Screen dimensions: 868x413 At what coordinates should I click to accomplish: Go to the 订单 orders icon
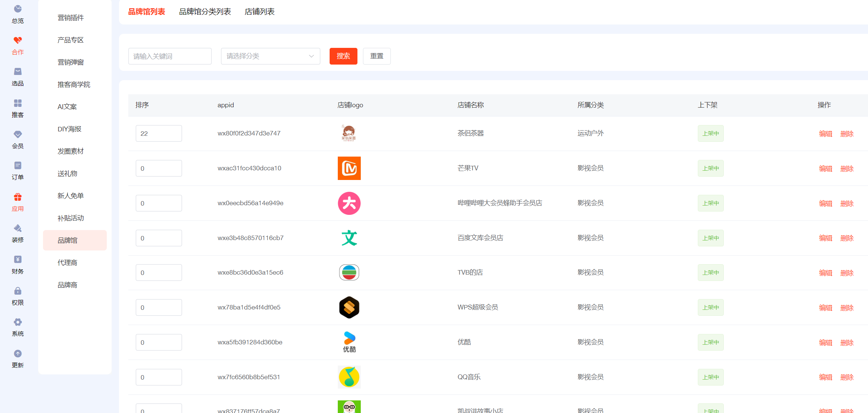pyautogui.click(x=17, y=165)
